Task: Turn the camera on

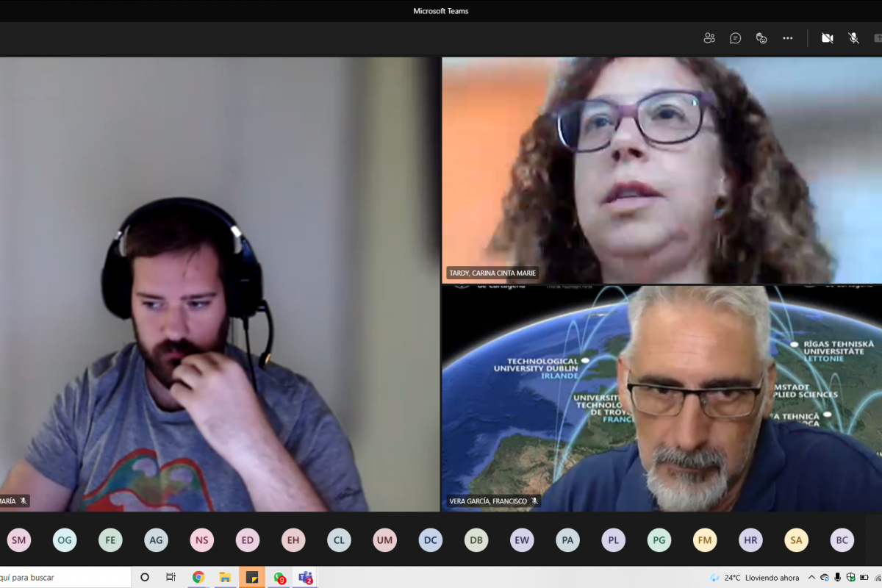Action: [x=828, y=38]
